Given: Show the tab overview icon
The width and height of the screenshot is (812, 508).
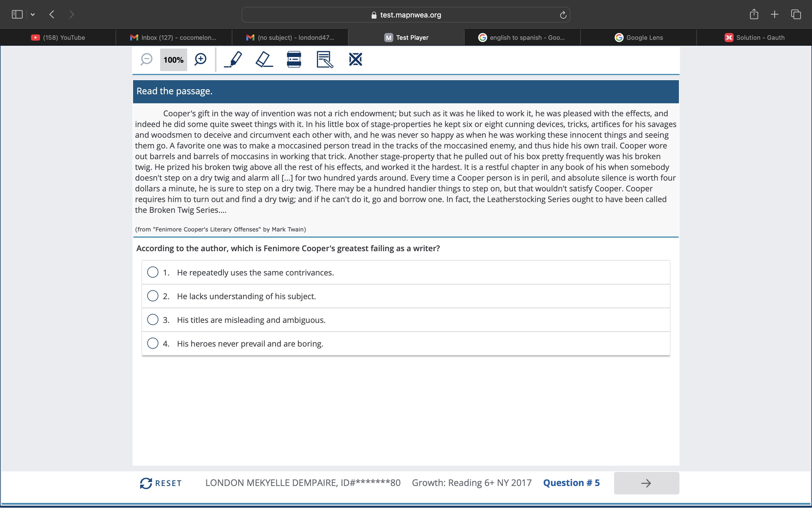Looking at the screenshot, I should pyautogui.click(x=796, y=14).
